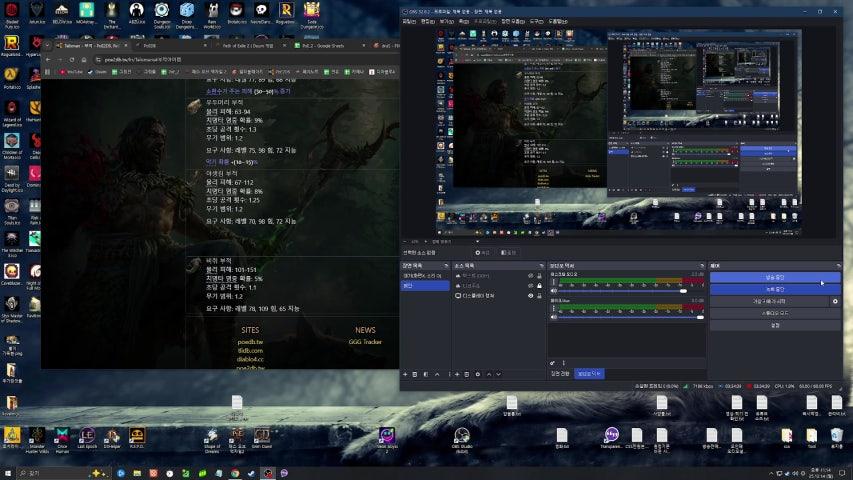Open the GGG Tracker link
The height and width of the screenshot is (480, 853).
pyautogui.click(x=365, y=342)
